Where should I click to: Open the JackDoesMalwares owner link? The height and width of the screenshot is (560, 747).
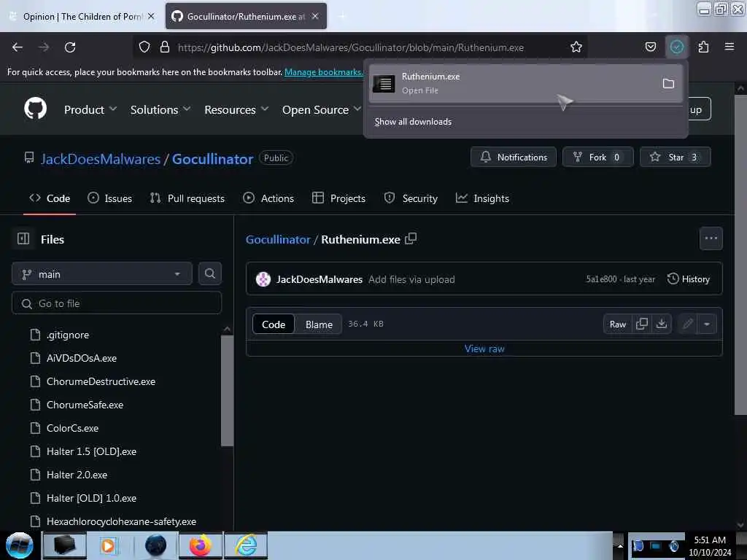(101, 158)
